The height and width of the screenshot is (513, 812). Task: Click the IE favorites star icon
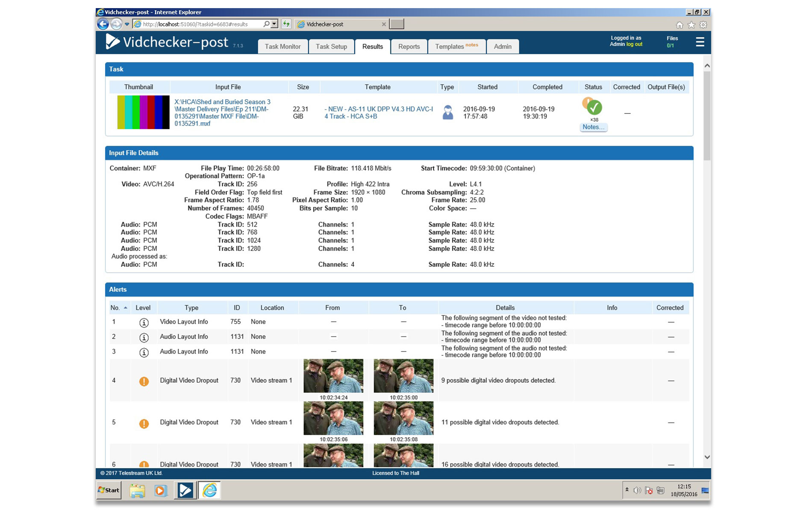coord(691,25)
